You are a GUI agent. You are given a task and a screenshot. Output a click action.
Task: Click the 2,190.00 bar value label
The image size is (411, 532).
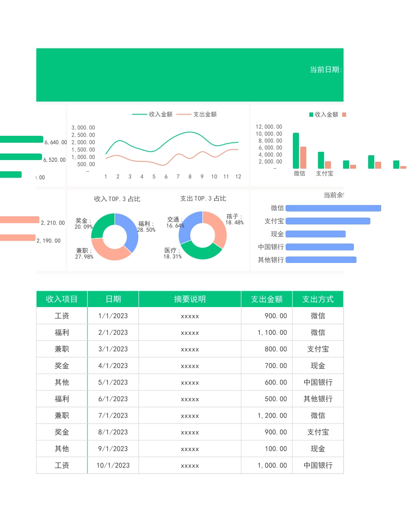point(48,241)
